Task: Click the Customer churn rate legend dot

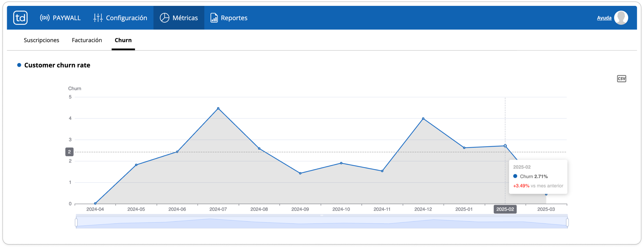Action: coord(19,65)
